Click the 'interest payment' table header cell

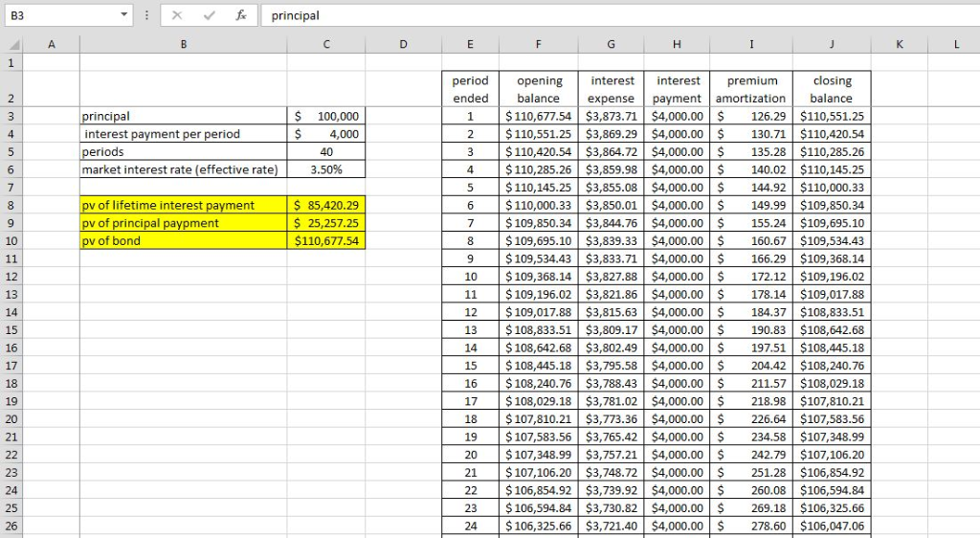[677, 89]
